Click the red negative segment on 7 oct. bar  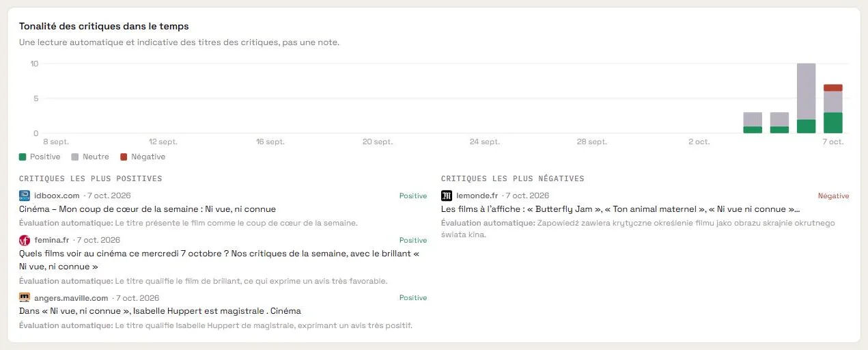(832, 87)
